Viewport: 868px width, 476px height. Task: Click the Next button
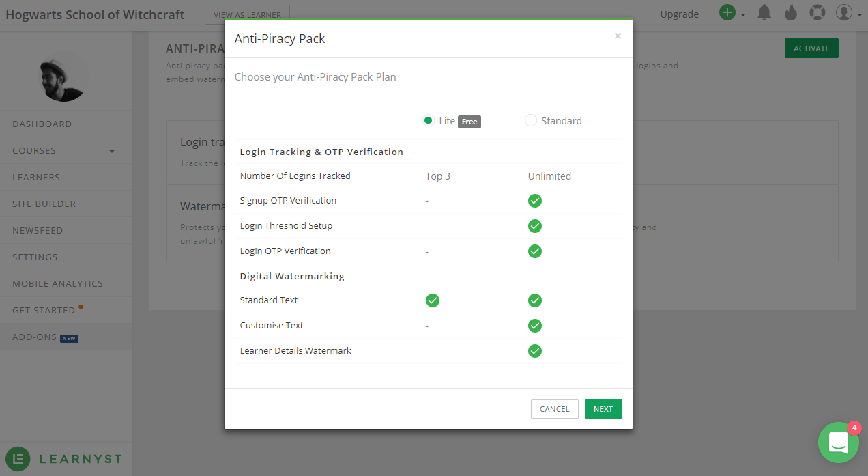pos(603,408)
